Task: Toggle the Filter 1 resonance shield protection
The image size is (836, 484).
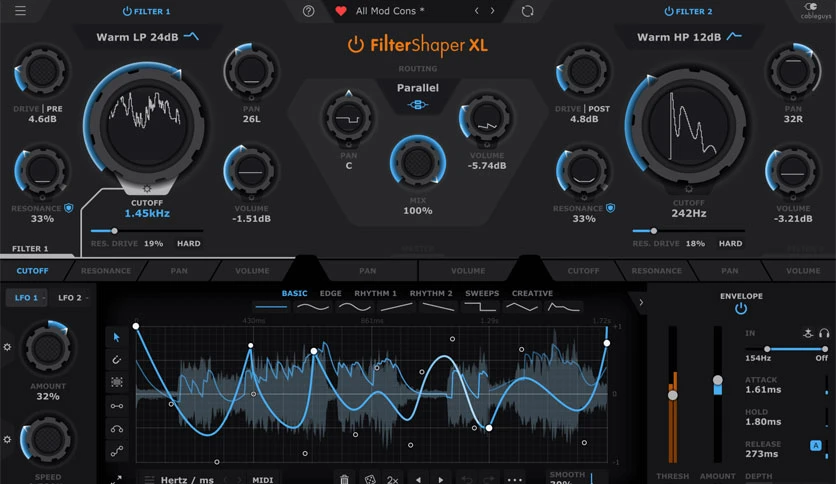Action: click(69, 208)
